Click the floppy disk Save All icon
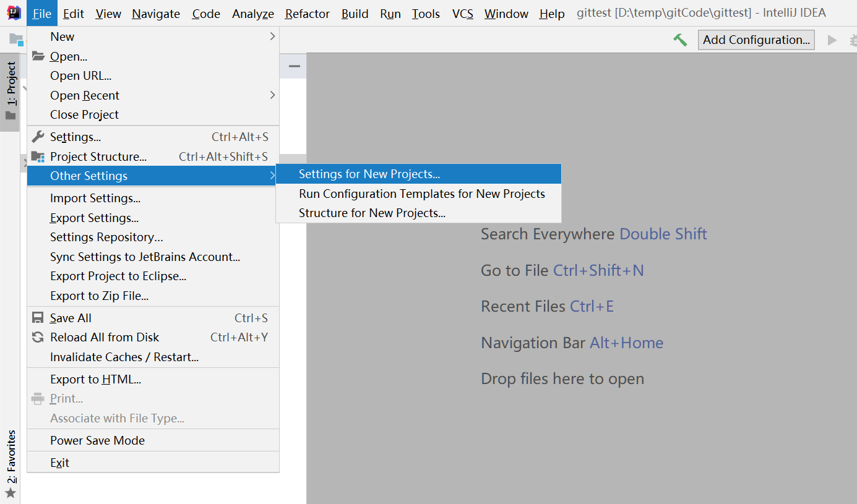The image size is (857, 504). click(x=38, y=318)
